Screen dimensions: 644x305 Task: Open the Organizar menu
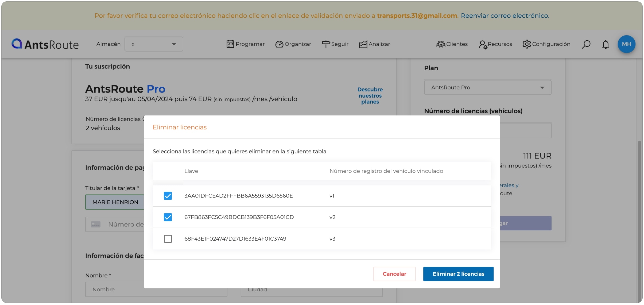click(x=293, y=44)
